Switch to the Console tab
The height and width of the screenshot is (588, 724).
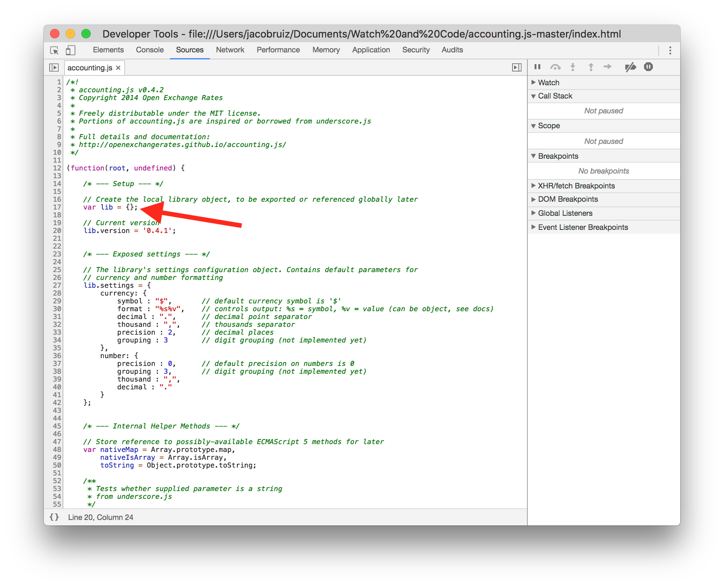pyautogui.click(x=150, y=50)
